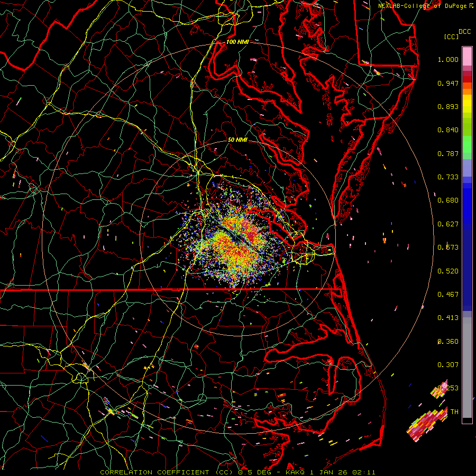
Task: Click the 02:11 timestamp
Action: point(364,472)
